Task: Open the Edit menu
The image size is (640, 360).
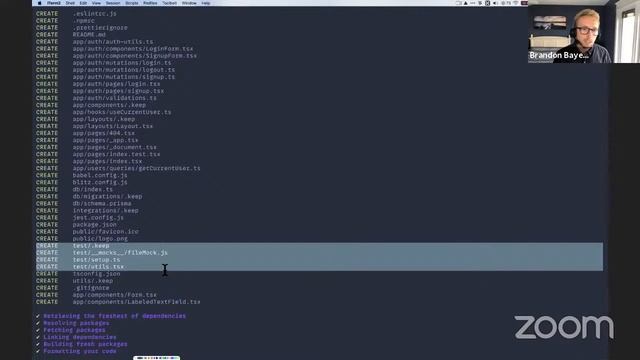Action: [83, 3]
